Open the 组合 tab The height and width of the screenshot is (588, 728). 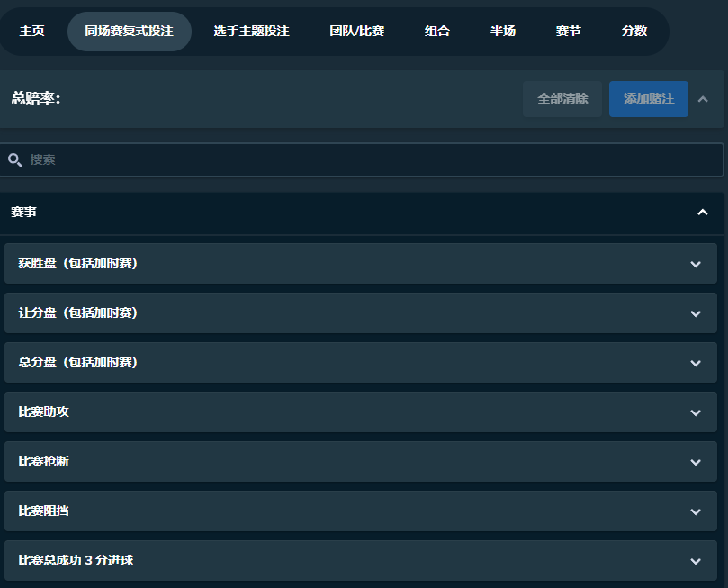coord(437,32)
